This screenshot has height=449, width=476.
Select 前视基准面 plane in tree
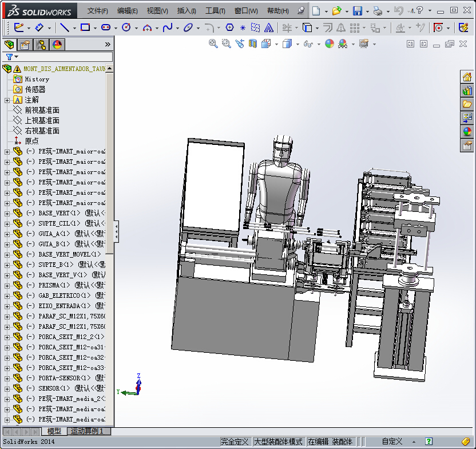click(42, 110)
